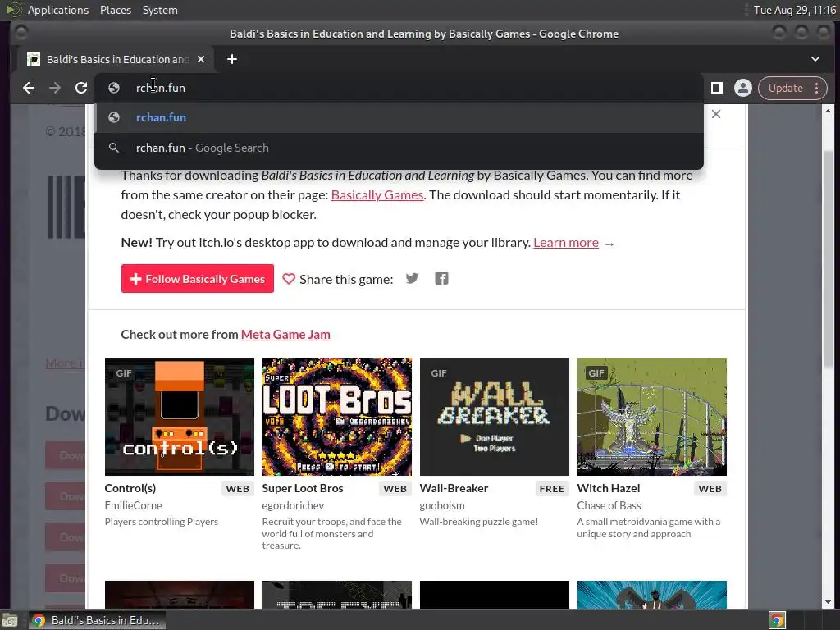The width and height of the screenshot is (840, 630).
Task: Select the rchan.fun URL suggestion
Action: [x=399, y=117]
